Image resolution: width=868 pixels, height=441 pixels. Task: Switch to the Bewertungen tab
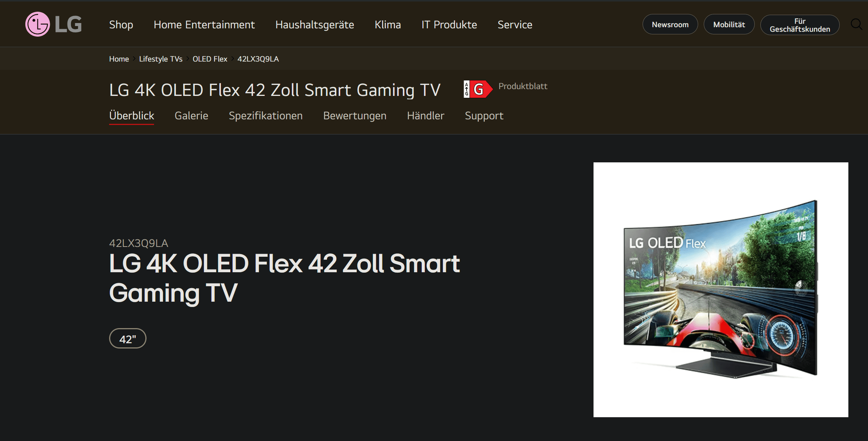[355, 116]
